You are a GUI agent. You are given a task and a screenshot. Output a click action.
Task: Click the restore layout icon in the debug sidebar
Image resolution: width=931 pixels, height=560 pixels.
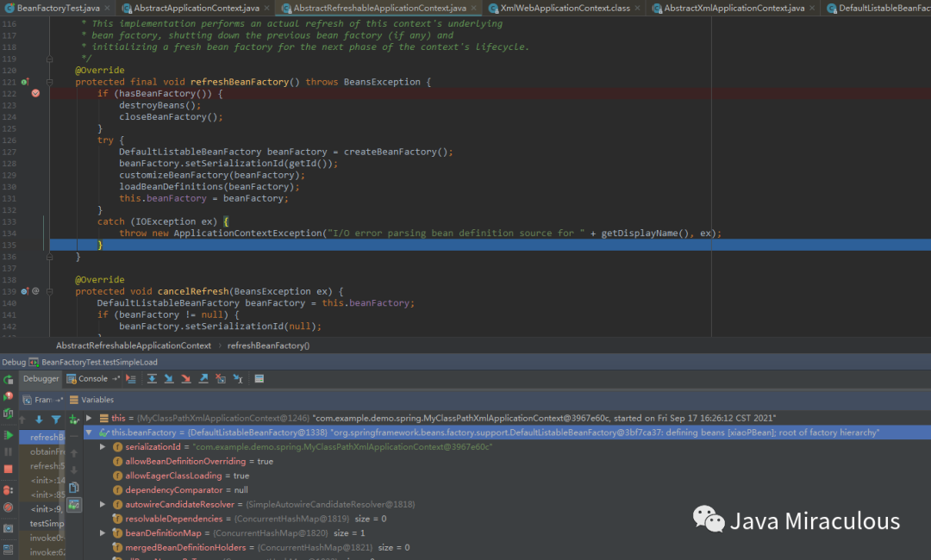tap(9, 550)
